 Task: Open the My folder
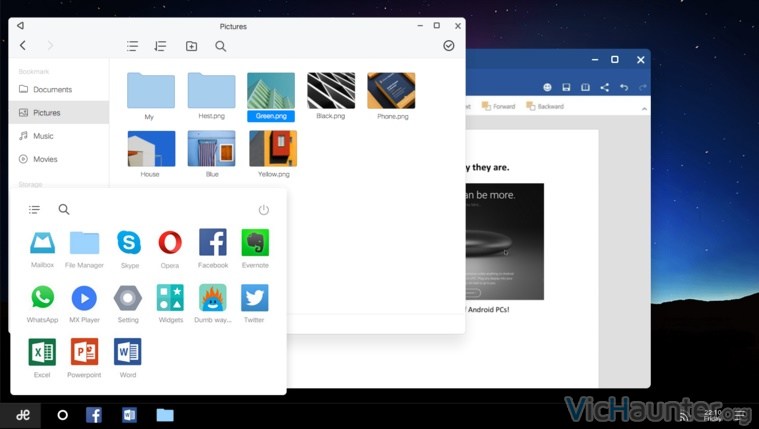coord(151,91)
